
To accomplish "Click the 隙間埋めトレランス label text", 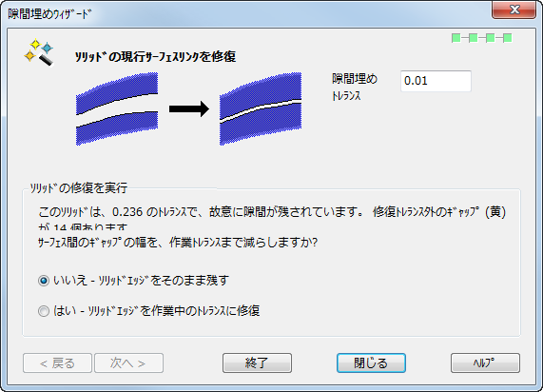I will (355, 87).
